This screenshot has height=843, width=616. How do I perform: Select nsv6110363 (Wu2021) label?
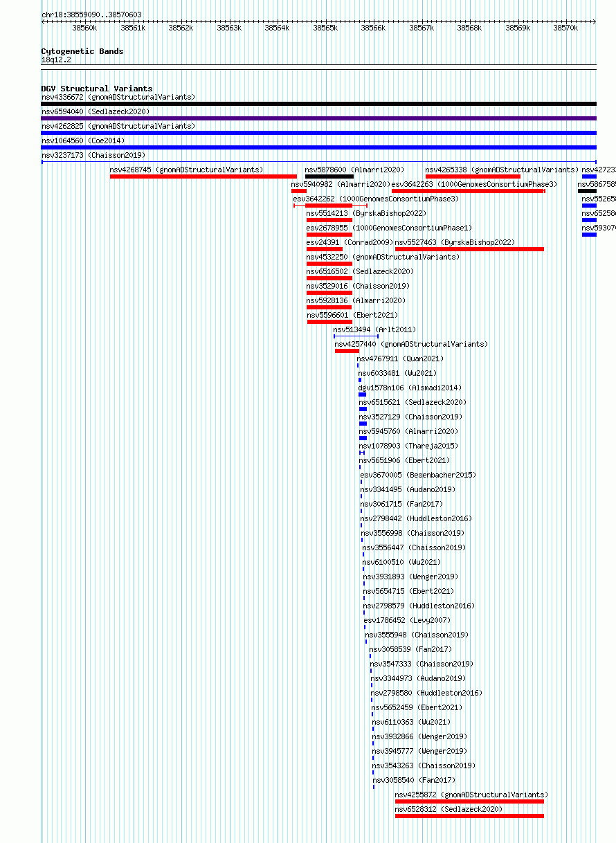coord(411,722)
